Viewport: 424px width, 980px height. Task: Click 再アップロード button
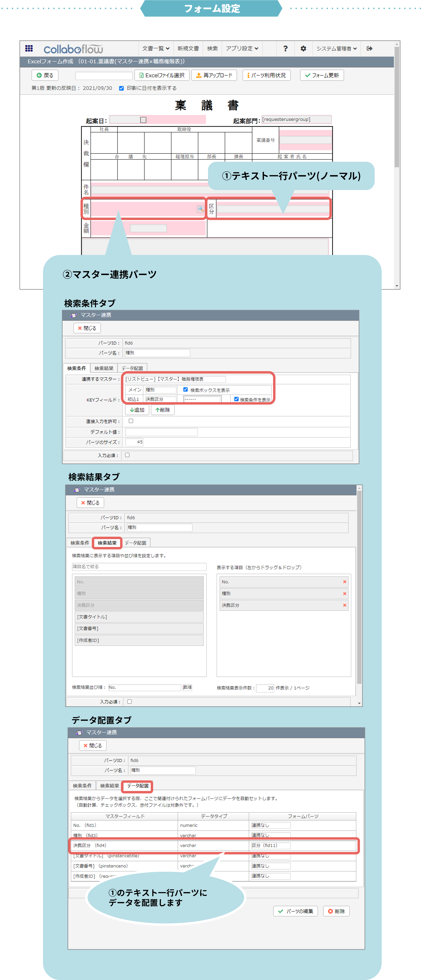point(214,75)
